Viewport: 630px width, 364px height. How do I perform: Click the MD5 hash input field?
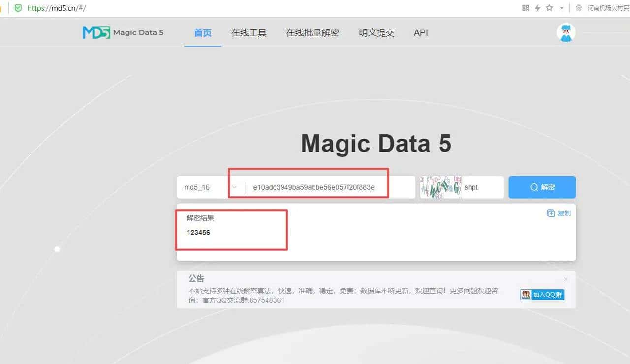pos(325,187)
